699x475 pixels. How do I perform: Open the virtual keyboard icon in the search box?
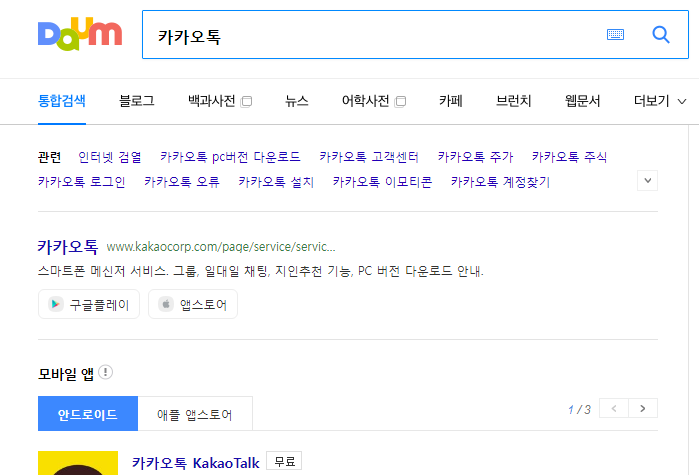[615, 34]
